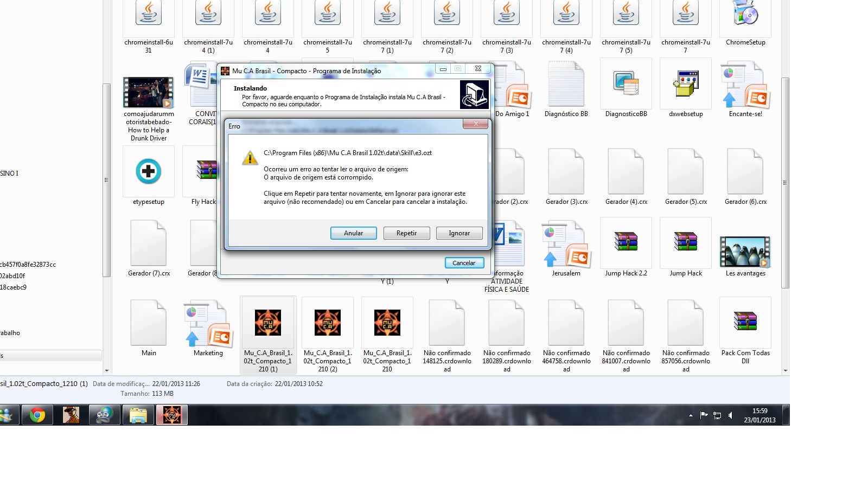Screen dimensions: 868x488
Task: Click scroll down arrow of file list
Action: (x=786, y=371)
